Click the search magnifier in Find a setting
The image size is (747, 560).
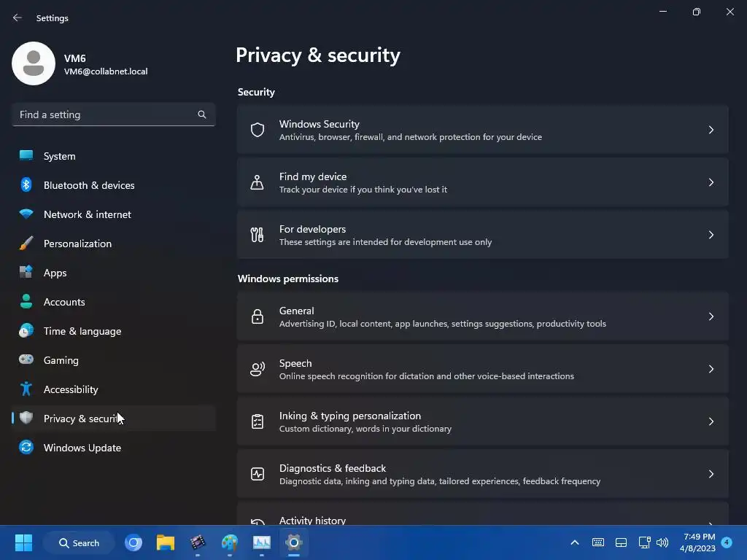coord(202,114)
